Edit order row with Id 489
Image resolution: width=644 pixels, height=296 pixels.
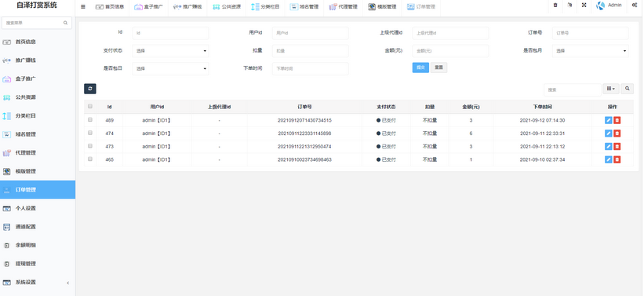[608, 120]
